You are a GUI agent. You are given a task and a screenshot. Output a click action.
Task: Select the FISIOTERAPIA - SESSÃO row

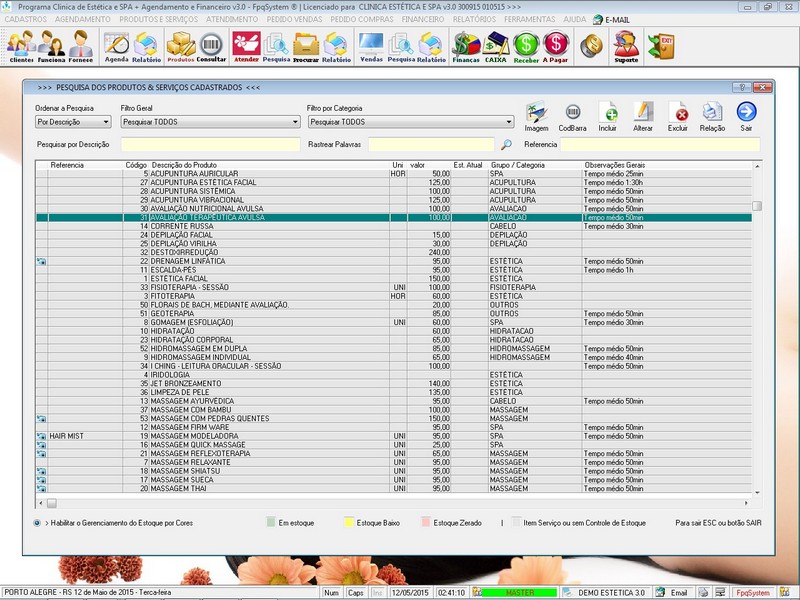point(394,287)
